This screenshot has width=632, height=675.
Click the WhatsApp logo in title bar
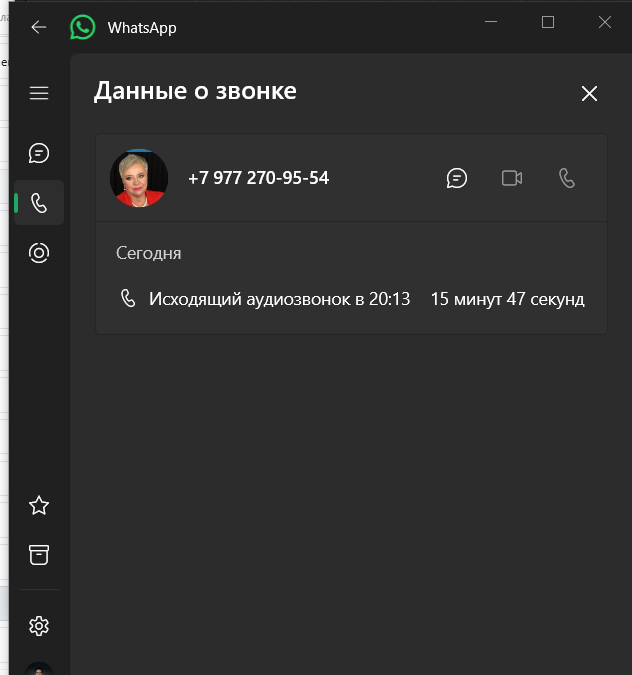click(x=83, y=27)
